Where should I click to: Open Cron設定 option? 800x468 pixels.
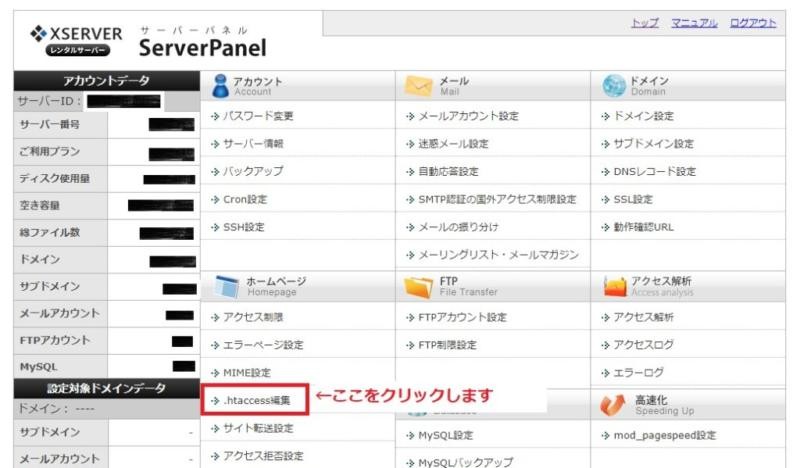point(243,199)
